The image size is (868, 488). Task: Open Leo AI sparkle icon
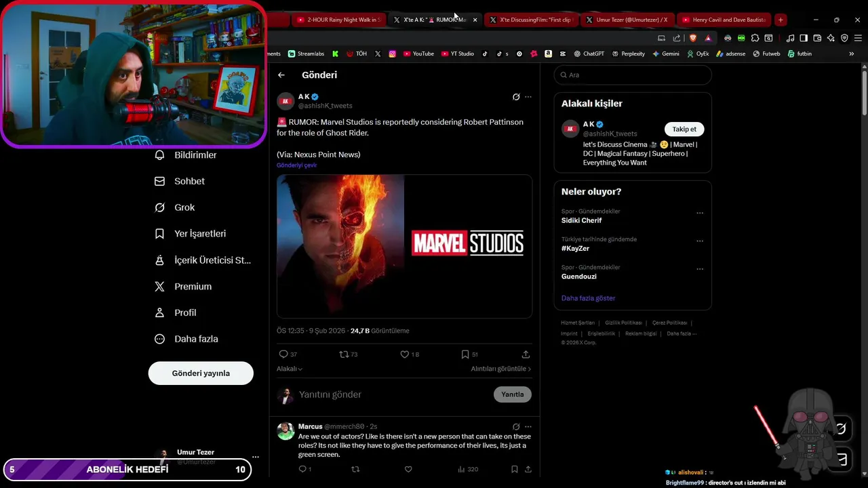coord(831,38)
